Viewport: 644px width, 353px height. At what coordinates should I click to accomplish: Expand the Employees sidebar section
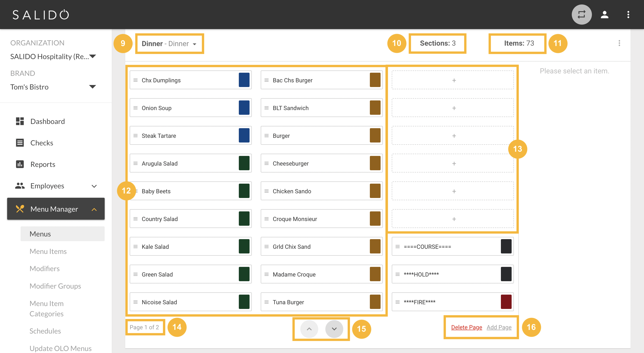click(94, 186)
